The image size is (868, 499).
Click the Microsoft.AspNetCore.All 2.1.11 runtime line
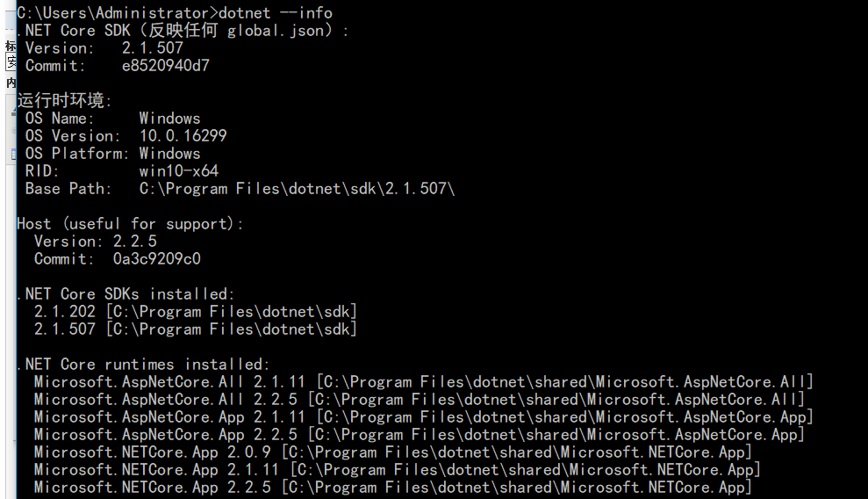click(424, 381)
